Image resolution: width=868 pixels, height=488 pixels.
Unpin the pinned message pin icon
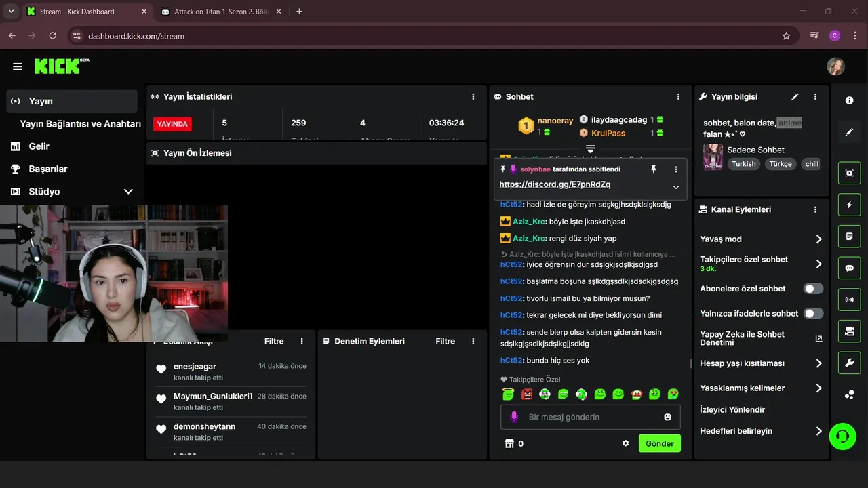(x=654, y=169)
